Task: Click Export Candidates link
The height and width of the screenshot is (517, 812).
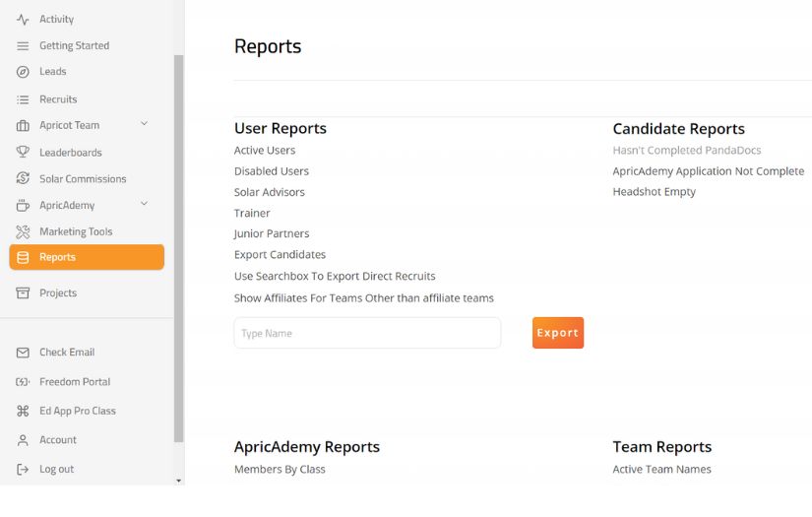Action: [x=280, y=255]
